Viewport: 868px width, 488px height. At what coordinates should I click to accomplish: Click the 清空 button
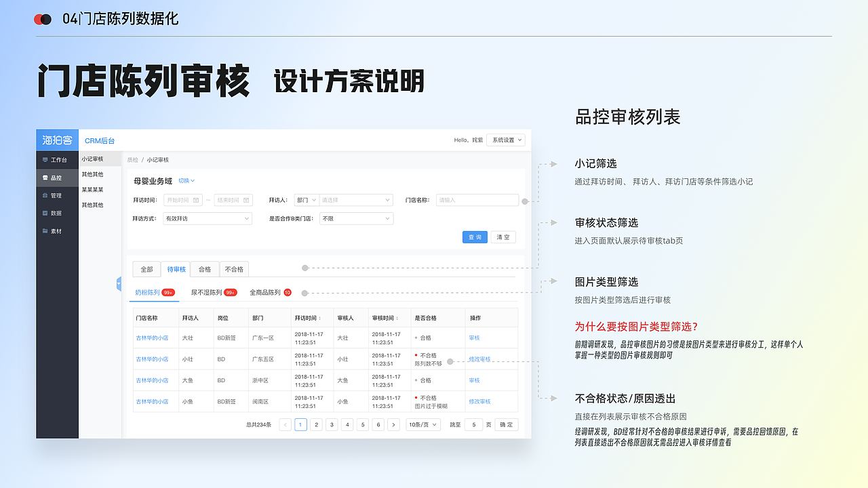point(503,237)
